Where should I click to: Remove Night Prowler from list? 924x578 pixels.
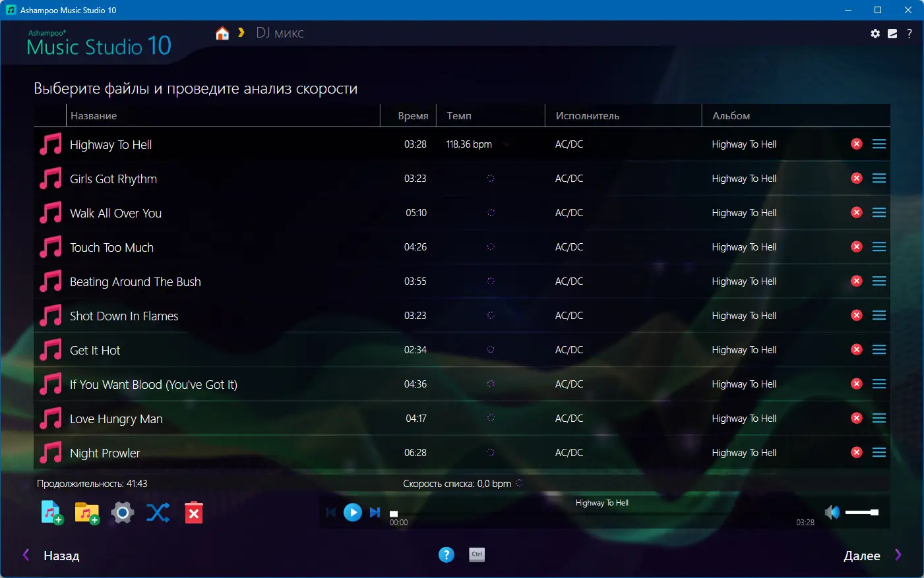[x=857, y=452]
